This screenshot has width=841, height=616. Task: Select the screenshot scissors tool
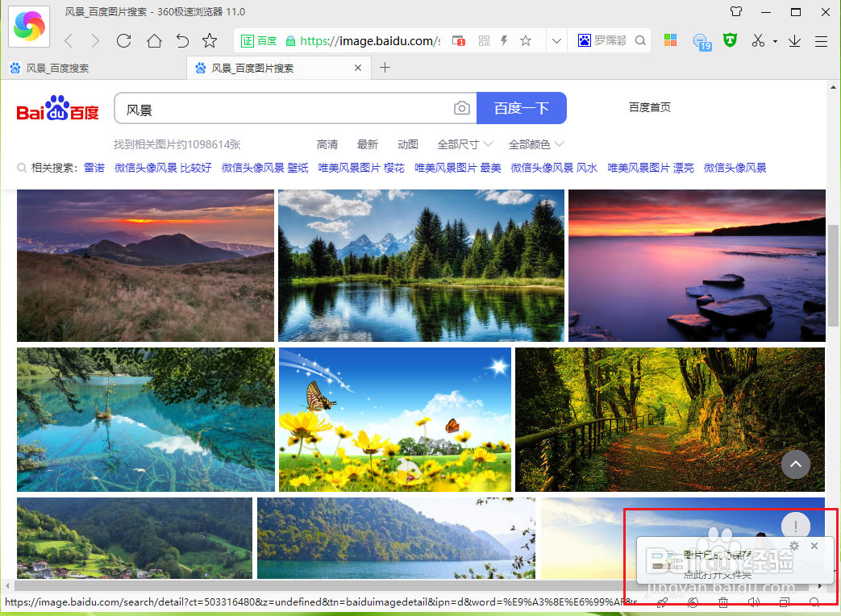tap(756, 40)
